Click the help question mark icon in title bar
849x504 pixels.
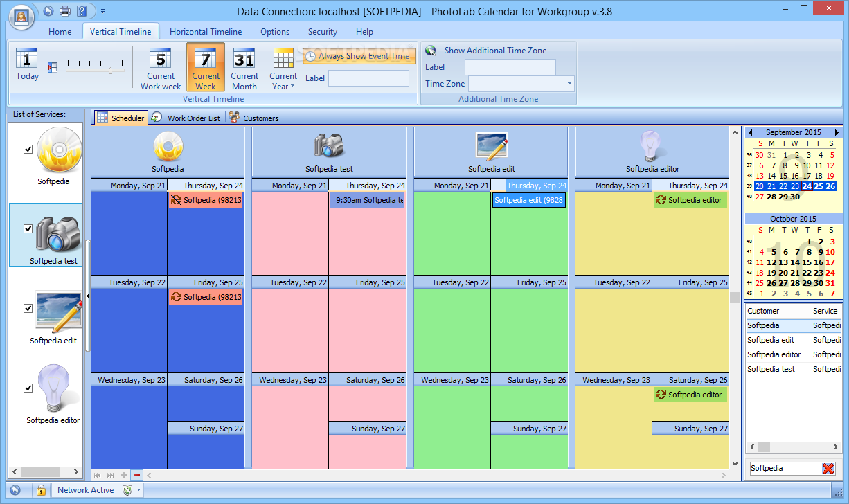pyautogui.click(x=82, y=11)
